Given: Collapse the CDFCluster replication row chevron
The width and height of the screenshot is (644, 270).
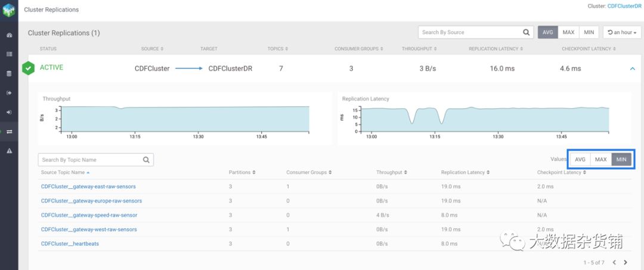Looking at the screenshot, I should pos(633,69).
